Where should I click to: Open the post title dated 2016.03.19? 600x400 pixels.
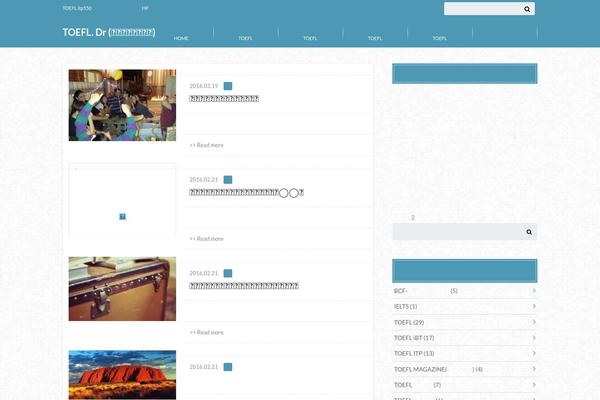click(224, 99)
